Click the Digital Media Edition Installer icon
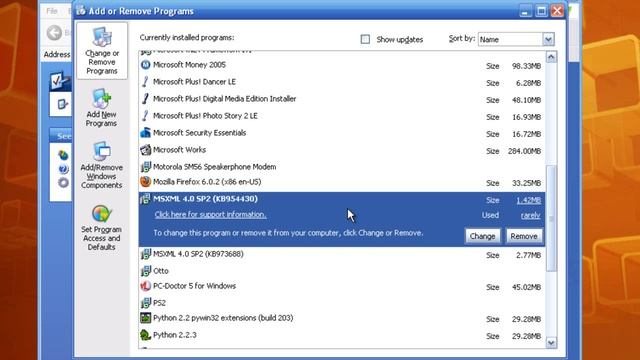The image size is (640, 360). pyautogui.click(x=145, y=99)
